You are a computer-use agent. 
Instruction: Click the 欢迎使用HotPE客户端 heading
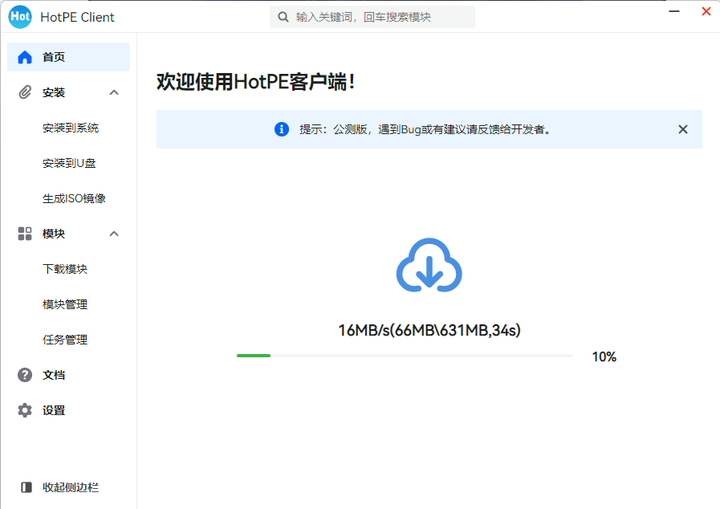click(256, 82)
